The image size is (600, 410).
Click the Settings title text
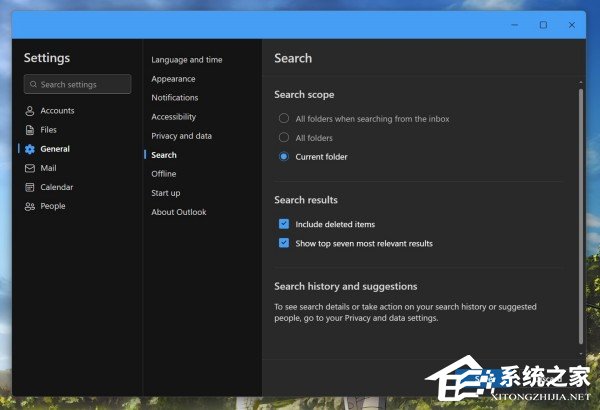coord(47,58)
